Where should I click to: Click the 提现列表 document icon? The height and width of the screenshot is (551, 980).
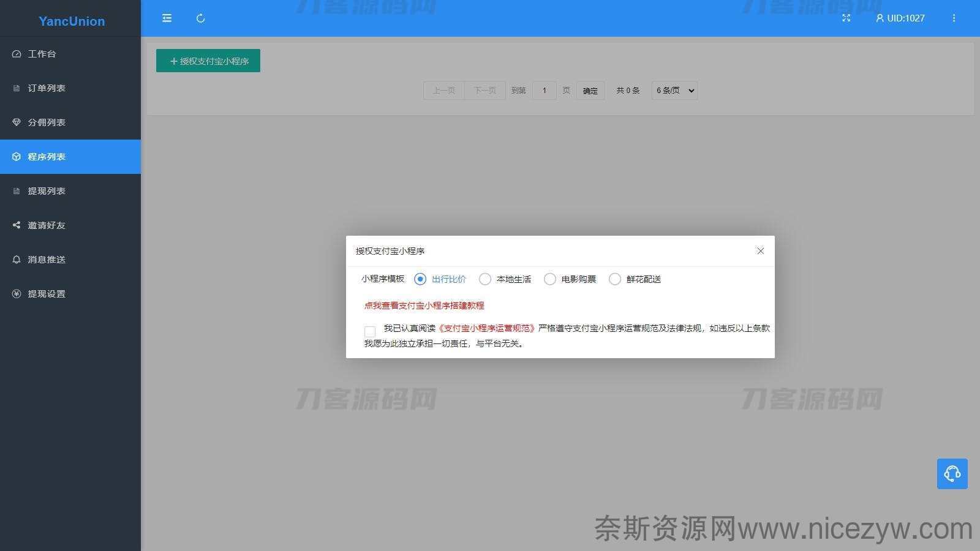17,191
